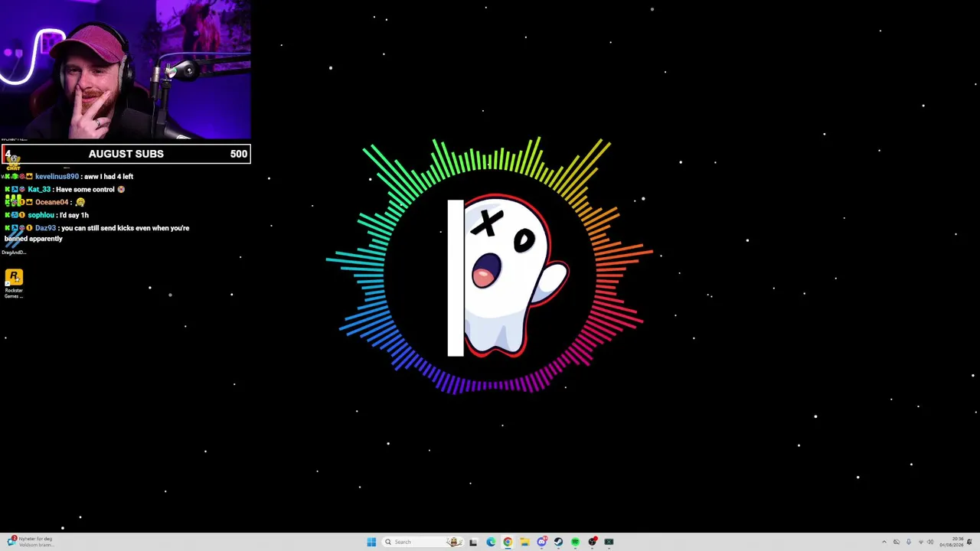Open Task View from the taskbar

pyautogui.click(x=473, y=542)
